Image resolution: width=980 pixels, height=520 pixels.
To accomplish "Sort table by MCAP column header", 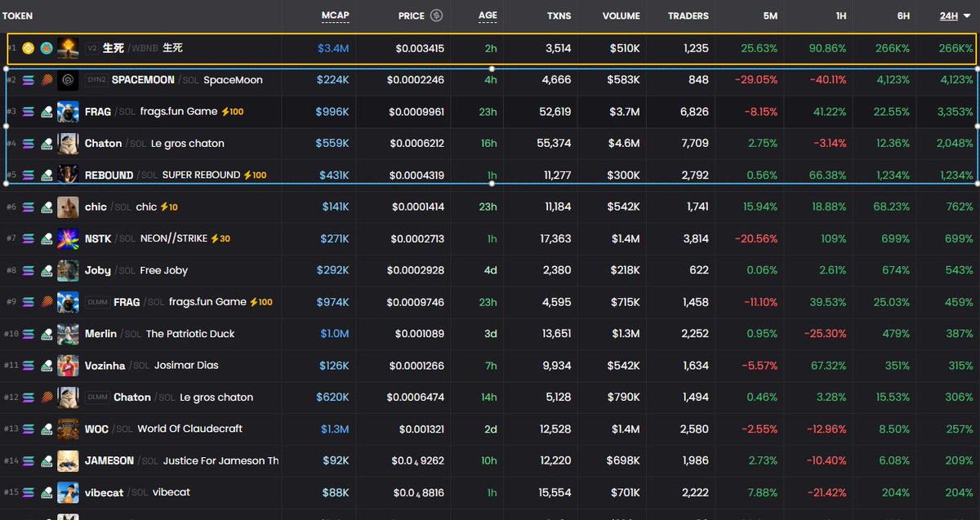I will (x=335, y=16).
